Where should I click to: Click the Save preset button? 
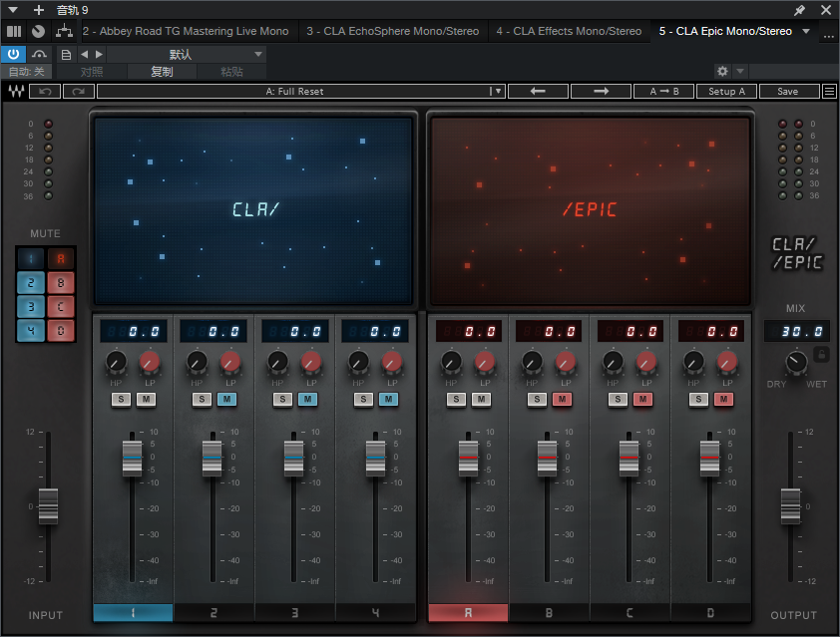click(x=788, y=92)
